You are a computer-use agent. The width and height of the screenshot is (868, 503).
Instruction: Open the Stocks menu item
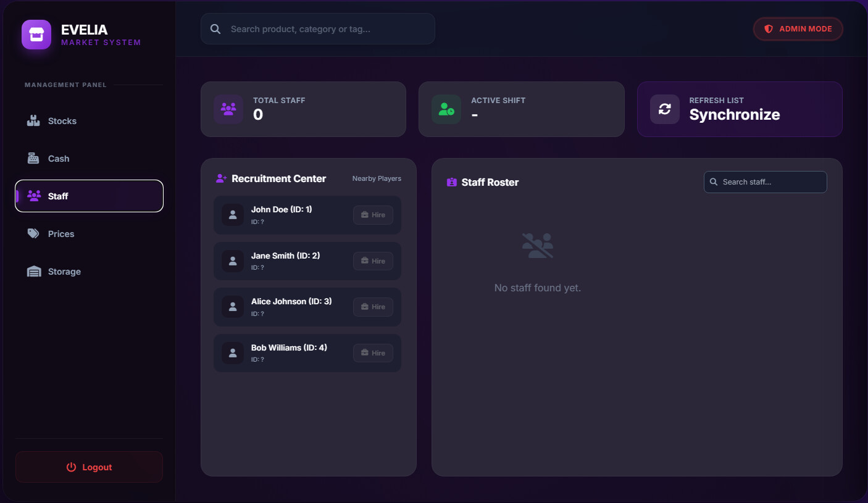coord(62,121)
